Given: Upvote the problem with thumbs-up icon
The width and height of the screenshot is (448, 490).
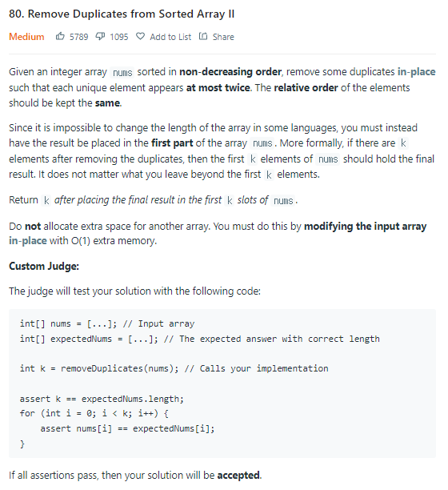Looking at the screenshot, I should (x=60, y=37).
